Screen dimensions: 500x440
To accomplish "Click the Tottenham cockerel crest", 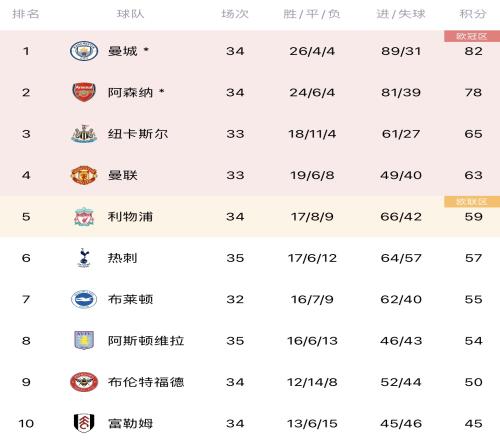I will pos(83,258).
